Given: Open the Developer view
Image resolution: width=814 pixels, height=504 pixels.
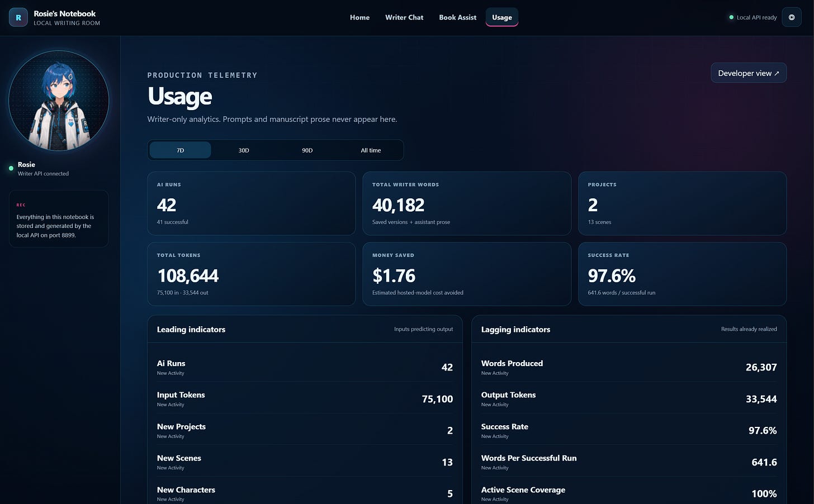Looking at the screenshot, I should [x=749, y=73].
